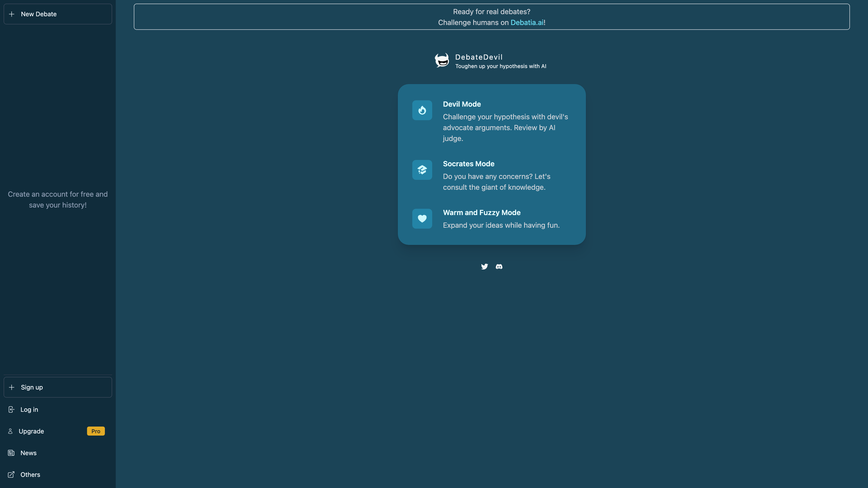Click the Devil Mode flame icon
Screen dimensions: 868x488
pos(422,110)
